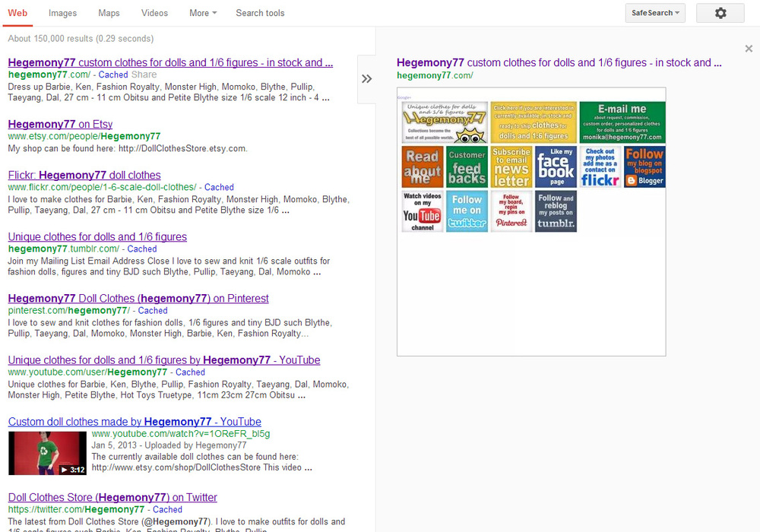Screen dimensions: 760x532
Task: Click the www.flickr.com/people/1-6-scale-doll-clothes/ URL
Action: click(x=103, y=187)
